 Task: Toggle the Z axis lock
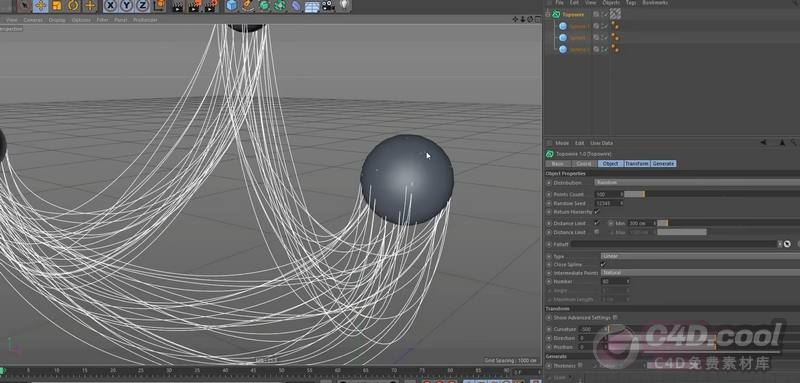[142, 6]
